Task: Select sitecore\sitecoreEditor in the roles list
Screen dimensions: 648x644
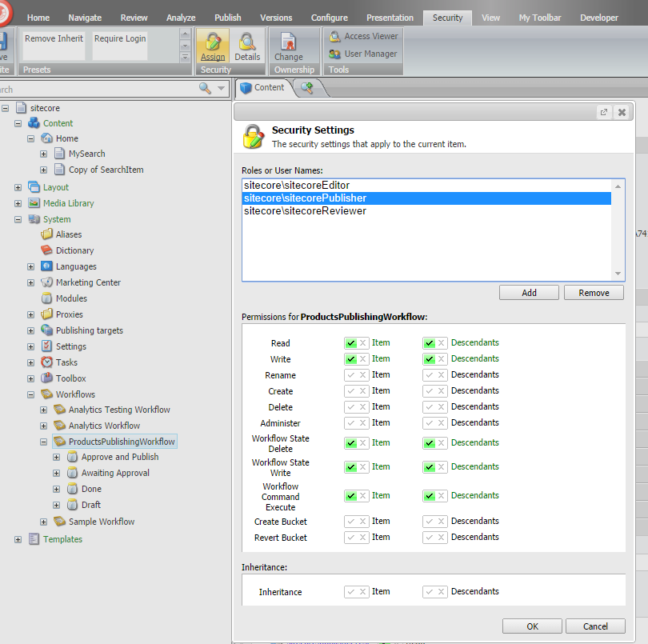Action: tap(426, 185)
